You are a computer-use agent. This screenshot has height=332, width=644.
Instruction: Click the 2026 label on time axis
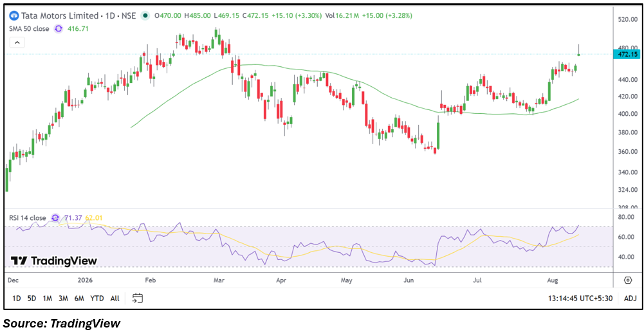pyautogui.click(x=85, y=281)
